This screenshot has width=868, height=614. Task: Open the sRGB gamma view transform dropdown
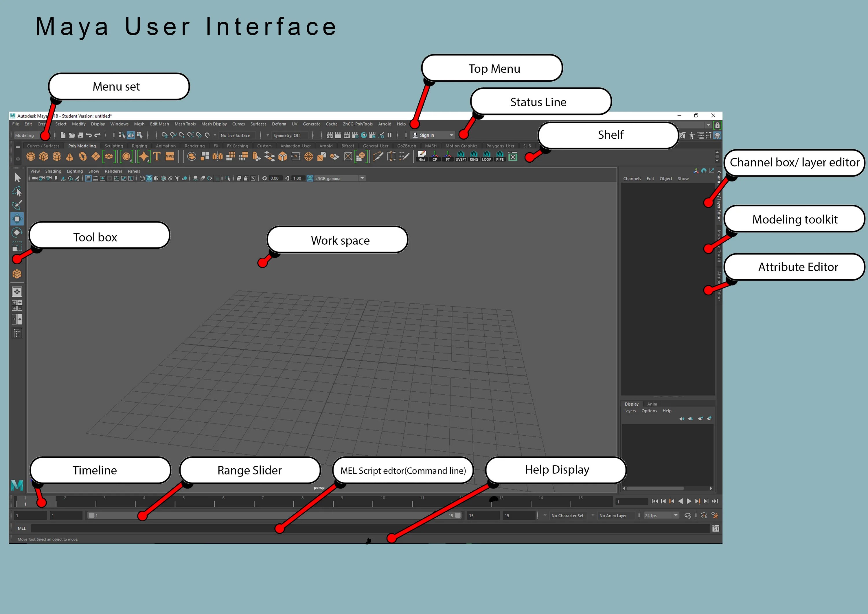[362, 178]
